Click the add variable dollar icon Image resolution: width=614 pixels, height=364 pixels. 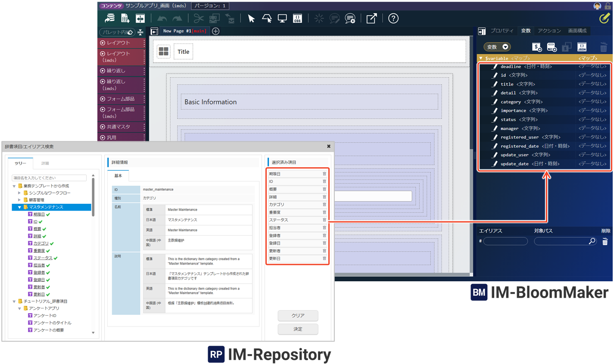[536, 47]
